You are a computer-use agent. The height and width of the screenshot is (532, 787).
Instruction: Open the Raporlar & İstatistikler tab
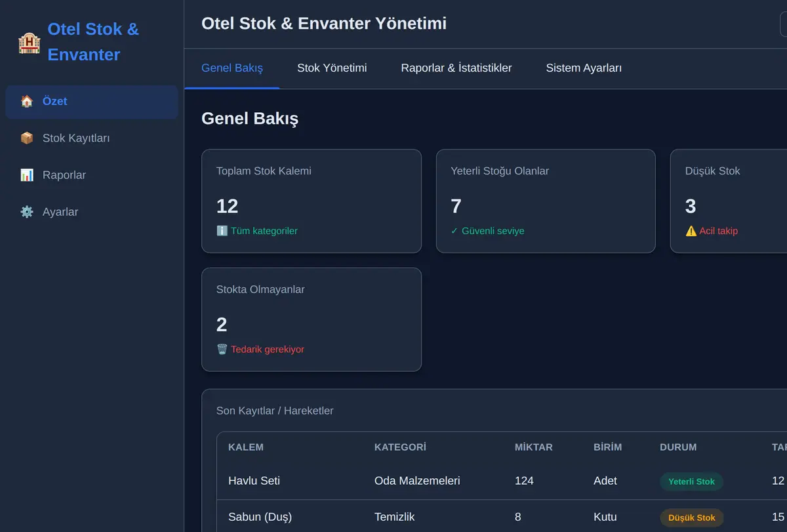[x=456, y=68]
